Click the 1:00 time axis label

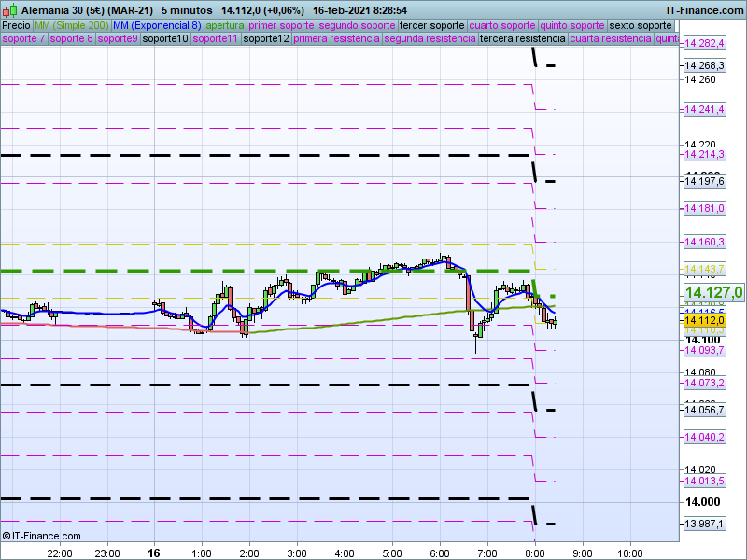point(202,553)
